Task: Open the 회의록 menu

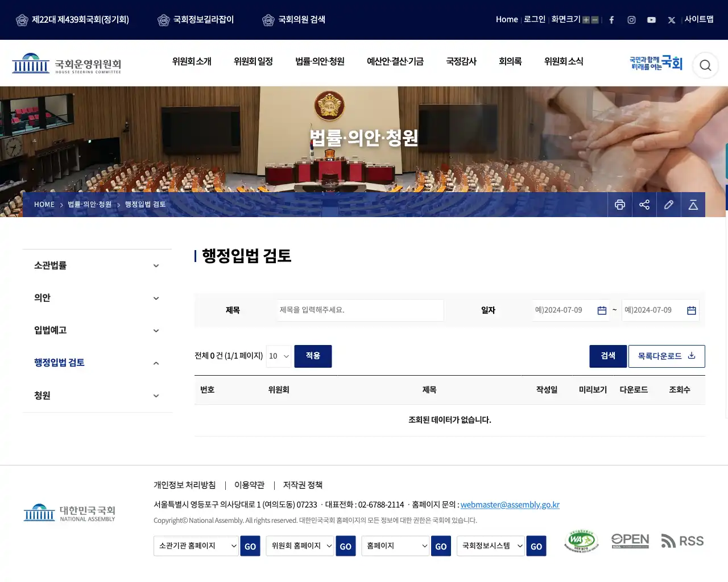Action: click(510, 61)
